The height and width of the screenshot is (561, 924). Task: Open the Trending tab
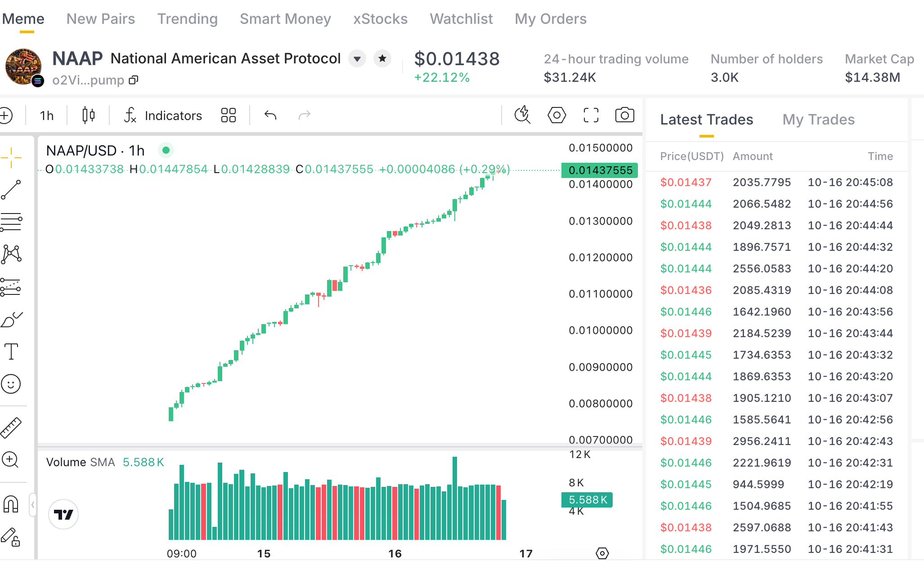188,19
